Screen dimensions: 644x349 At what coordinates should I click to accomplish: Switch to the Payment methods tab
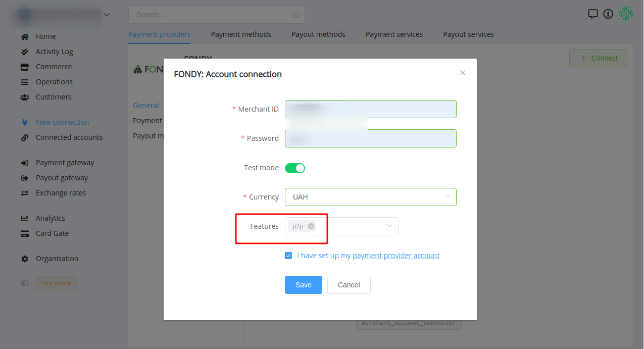tap(241, 34)
